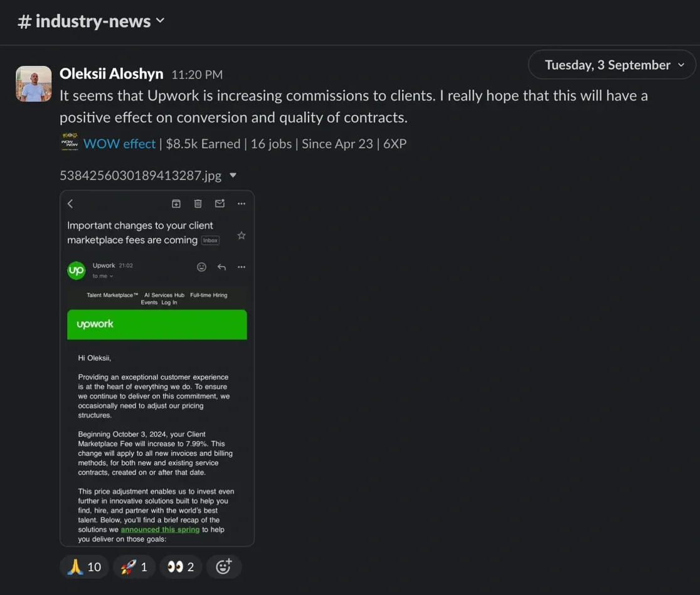
Task: Collapse the 5384256030189413287.jpg attachment arrow
Action: [233, 176]
